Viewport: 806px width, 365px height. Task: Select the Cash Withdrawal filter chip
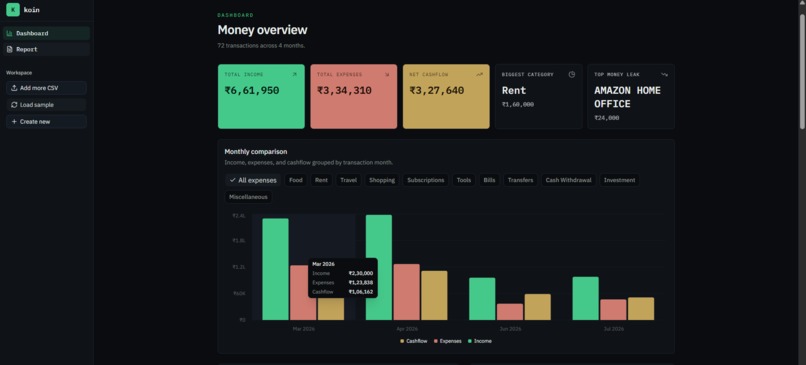(x=568, y=180)
